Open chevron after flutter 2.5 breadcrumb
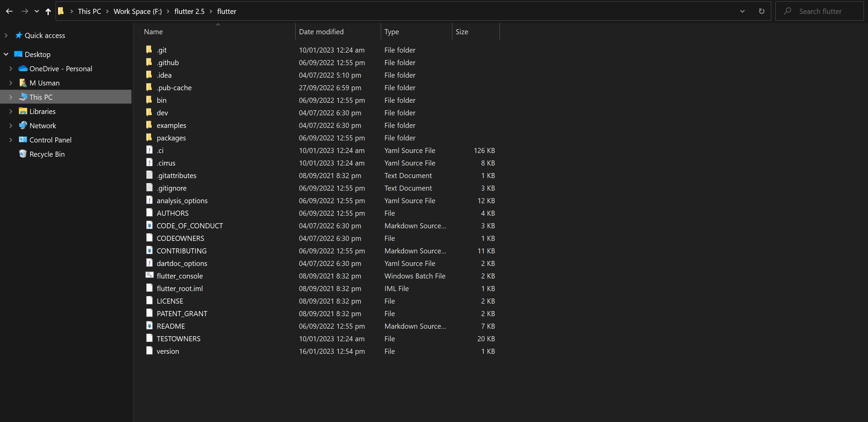868x422 pixels. click(x=211, y=11)
